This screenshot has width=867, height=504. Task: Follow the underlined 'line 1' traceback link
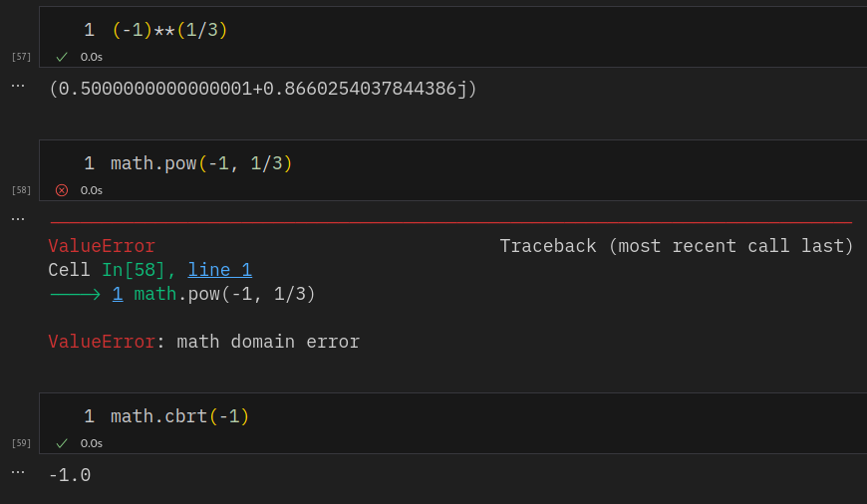click(x=220, y=270)
